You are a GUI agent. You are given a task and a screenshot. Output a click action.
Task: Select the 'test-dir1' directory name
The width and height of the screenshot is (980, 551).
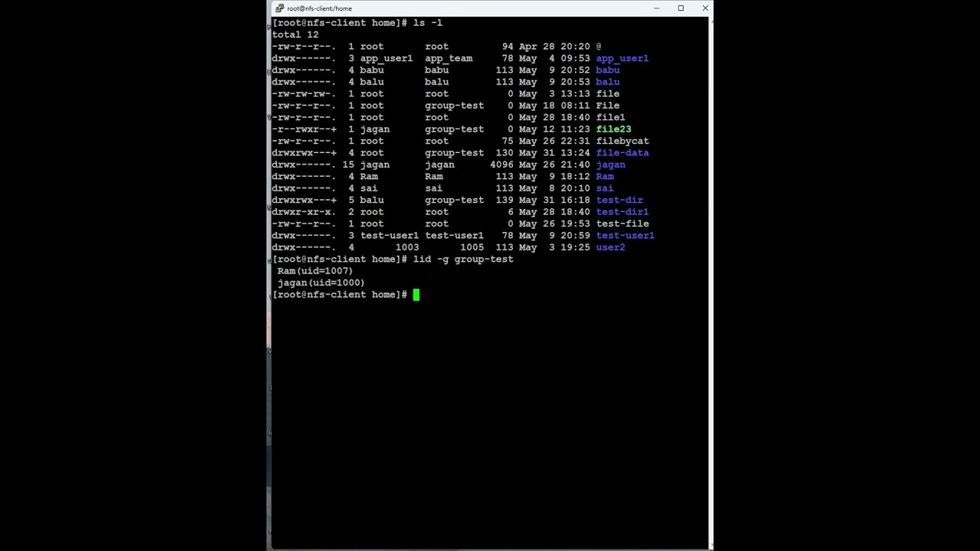(622, 212)
